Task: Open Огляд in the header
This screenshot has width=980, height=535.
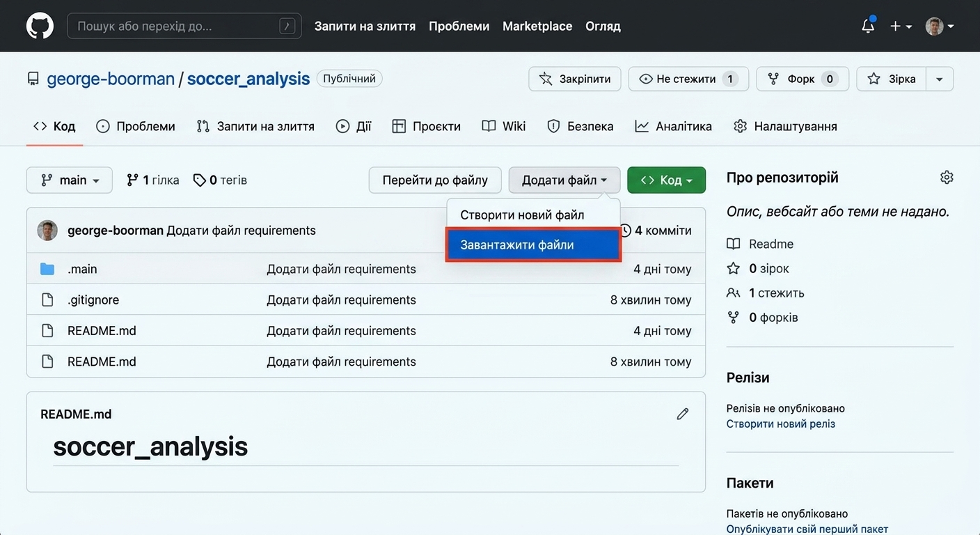Action: [x=603, y=26]
